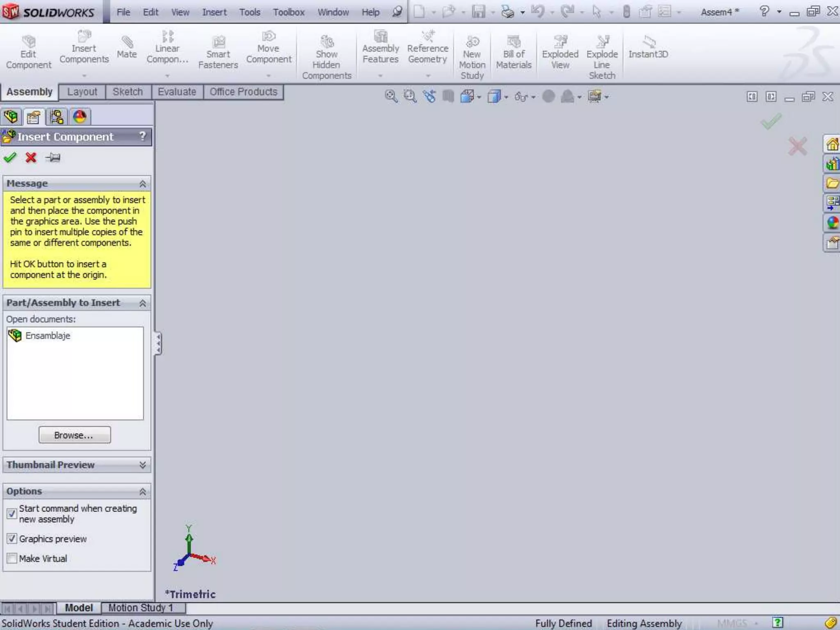
Task: Enable the Make Virtual checkbox
Action: pyautogui.click(x=12, y=558)
